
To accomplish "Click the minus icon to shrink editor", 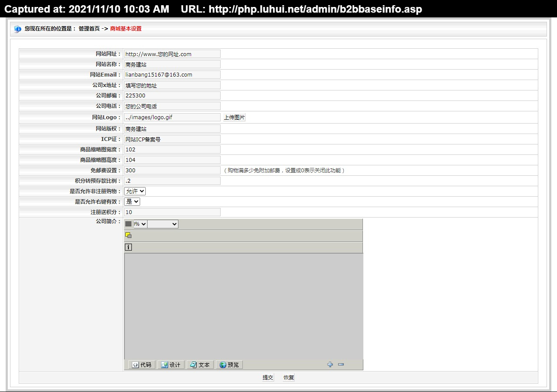I will click(x=341, y=365).
